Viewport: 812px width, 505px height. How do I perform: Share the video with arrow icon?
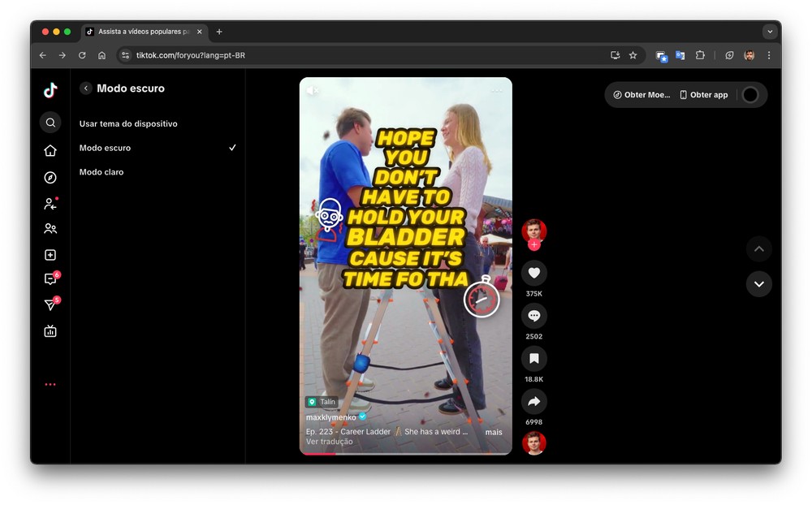533,402
